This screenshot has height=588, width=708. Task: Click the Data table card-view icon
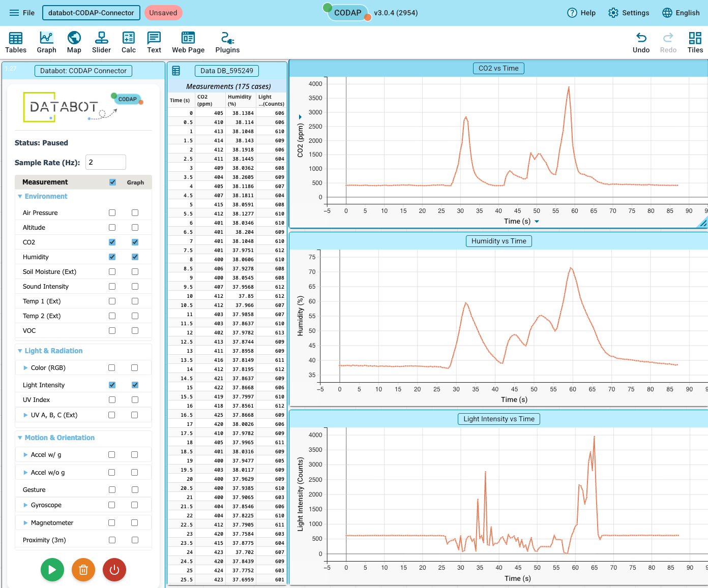[x=176, y=71]
